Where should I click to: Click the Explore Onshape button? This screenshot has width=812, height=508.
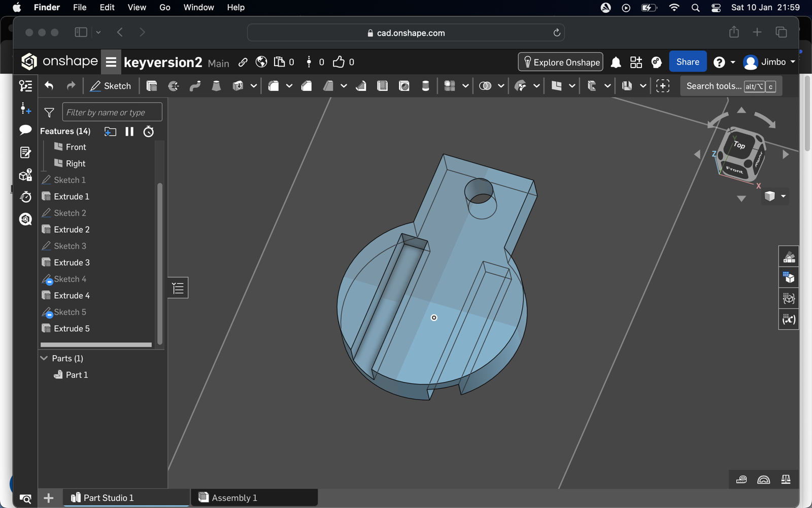(x=560, y=62)
